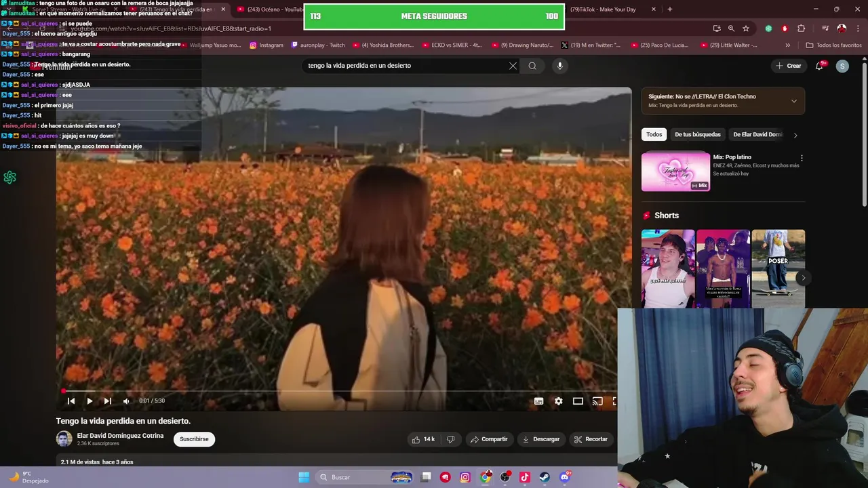Dislike the video with the thumbs-down icon
Screen dimensions: 868x488
tap(450, 439)
